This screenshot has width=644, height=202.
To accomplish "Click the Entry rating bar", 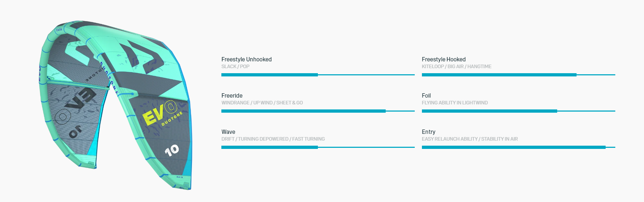I will 518,147.
